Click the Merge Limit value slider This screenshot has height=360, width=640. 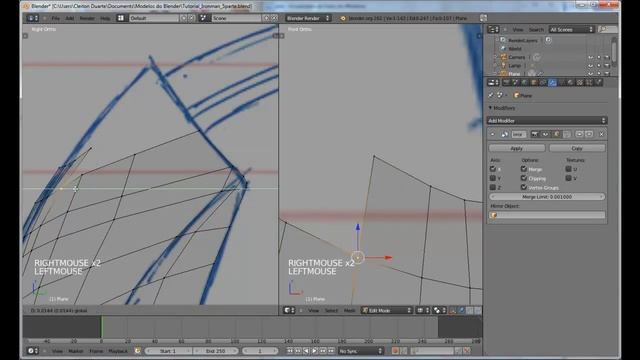[547, 197]
